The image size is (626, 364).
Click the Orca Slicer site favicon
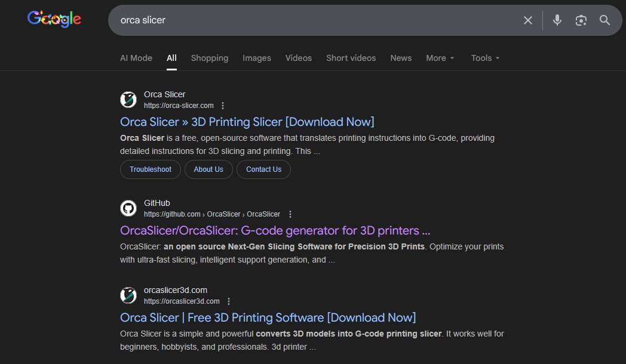tap(128, 100)
